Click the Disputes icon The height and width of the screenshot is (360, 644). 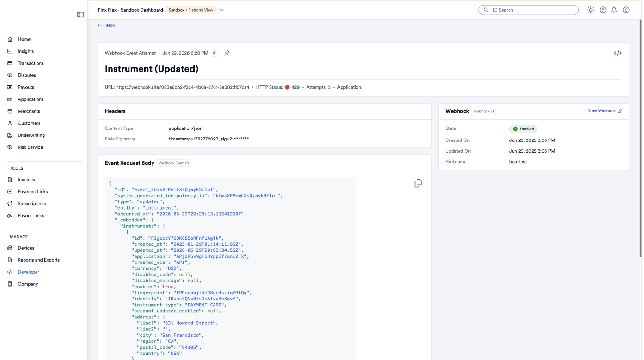[x=10, y=75]
